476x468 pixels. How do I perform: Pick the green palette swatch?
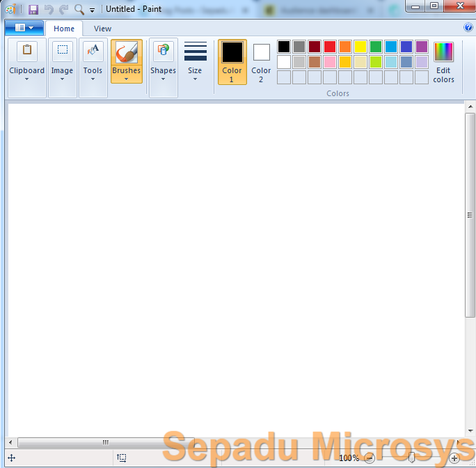376,47
